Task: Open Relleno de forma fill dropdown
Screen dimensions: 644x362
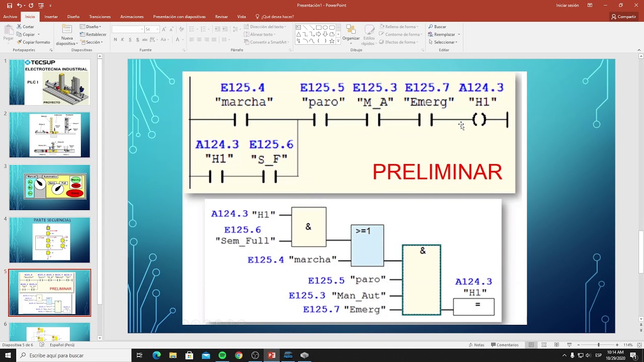Action: [x=399, y=27]
